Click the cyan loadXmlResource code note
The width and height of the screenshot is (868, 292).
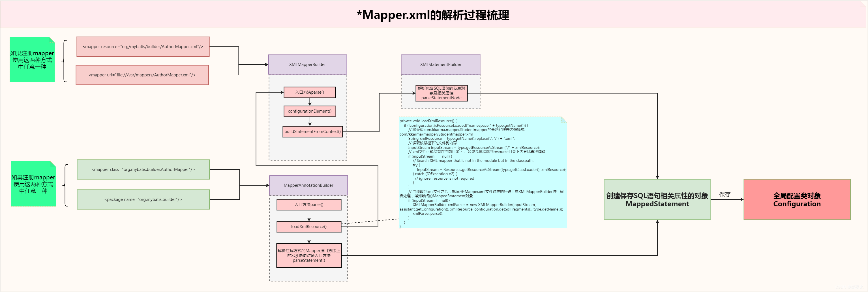tap(483, 172)
